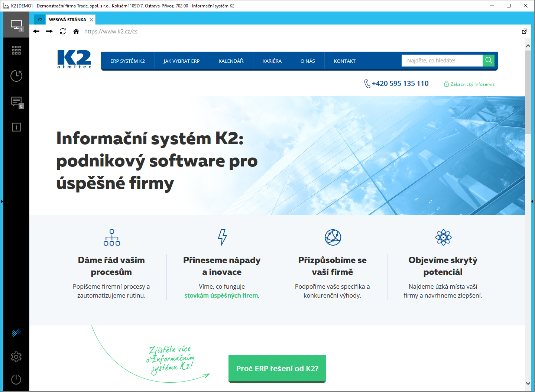535x392 pixels.
Task: Click the URL address field
Action: (x=111, y=32)
